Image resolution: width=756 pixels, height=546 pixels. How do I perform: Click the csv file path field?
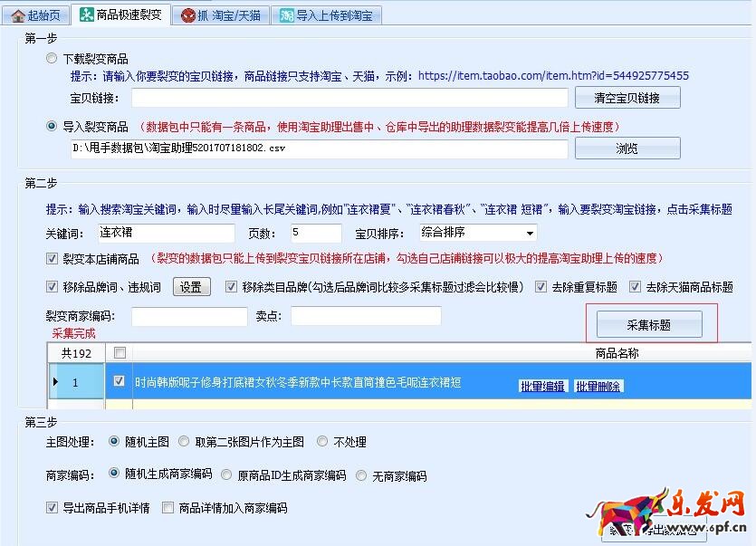point(319,148)
